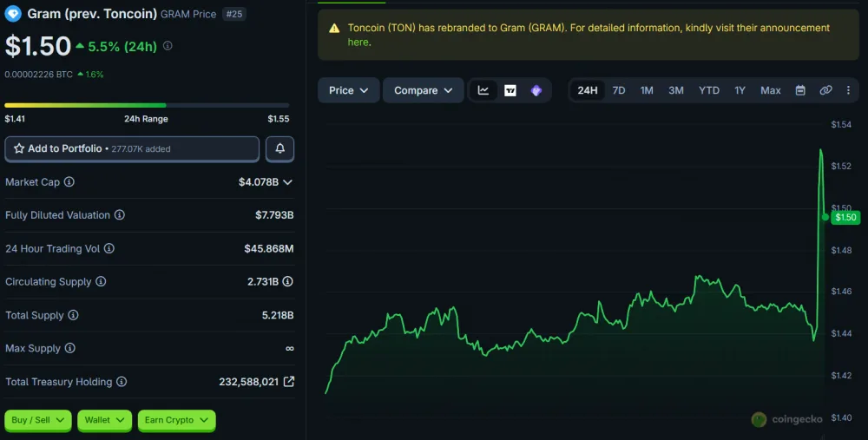Click the Gram coin logo icon

tap(13, 13)
